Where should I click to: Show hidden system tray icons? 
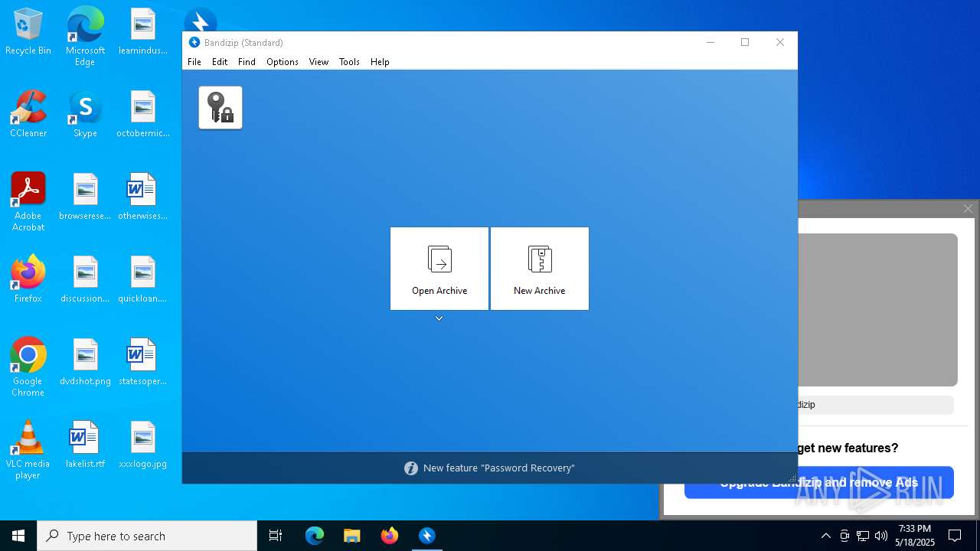(x=825, y=536)
